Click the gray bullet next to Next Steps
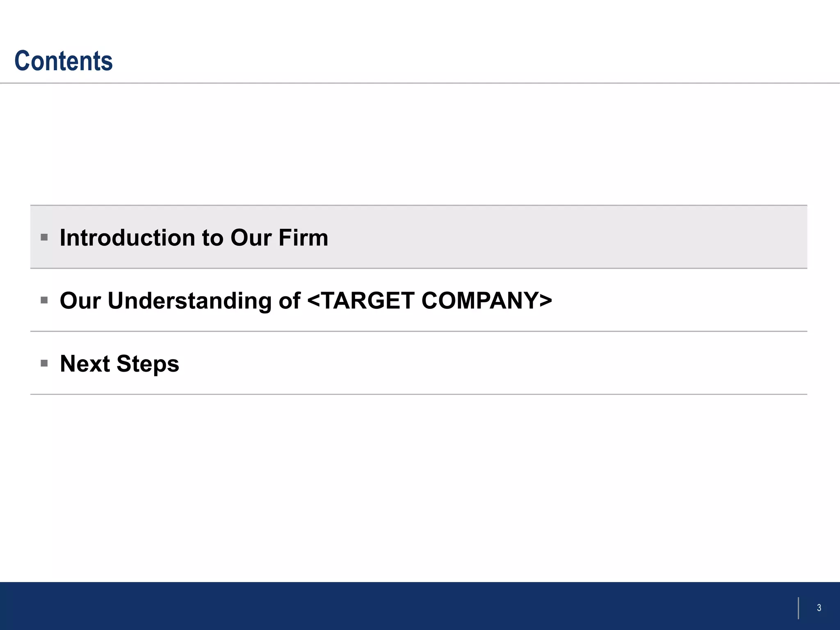Image resolution: width=840 pixels, height=630 pixels. coord(44,363)
